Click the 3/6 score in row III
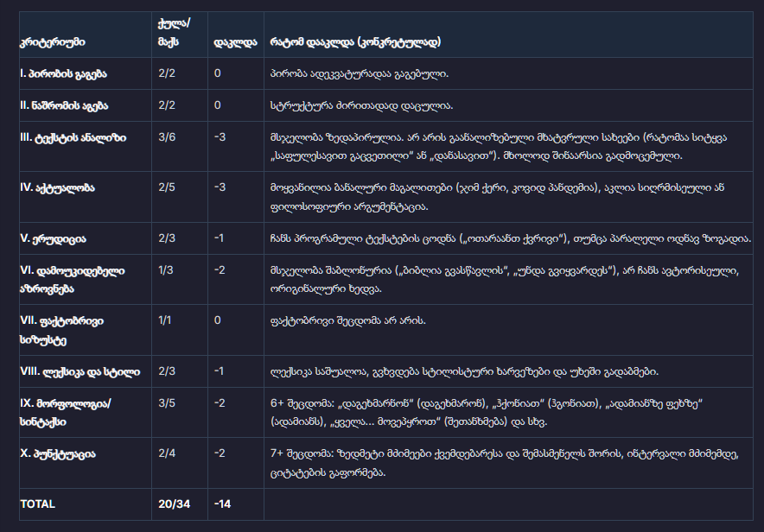The width and height of the screenshot is (764, 532). [x=168, y=137]
